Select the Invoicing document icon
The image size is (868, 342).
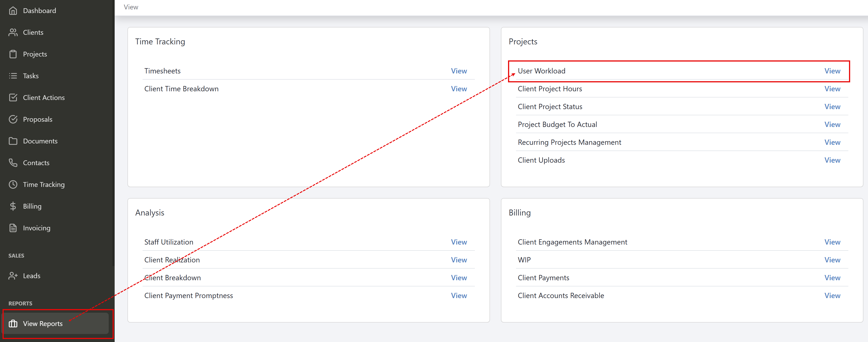tap(13, 228)
